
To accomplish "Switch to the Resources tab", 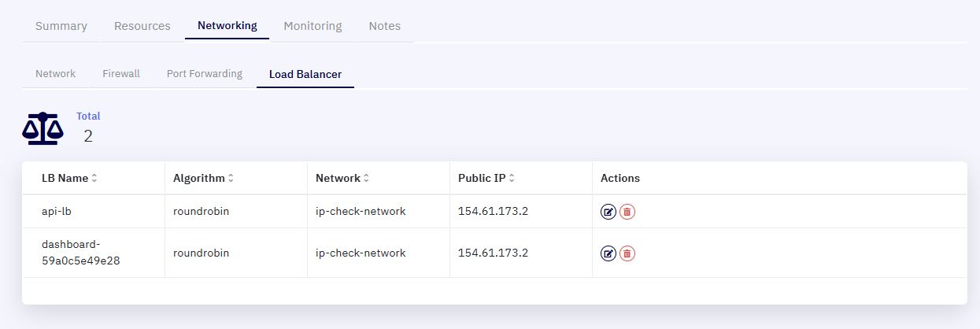I will coord(142,26).
